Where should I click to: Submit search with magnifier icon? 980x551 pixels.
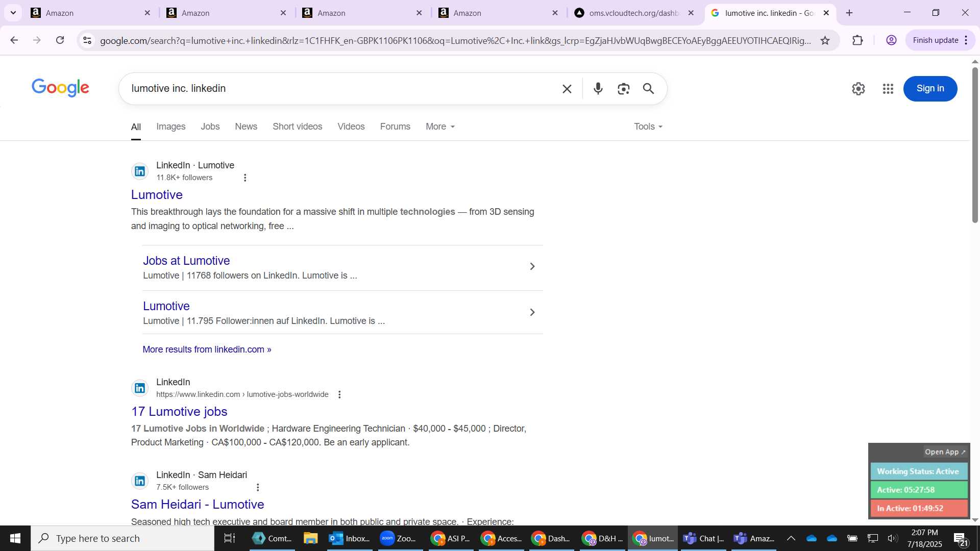pos(648,89)
